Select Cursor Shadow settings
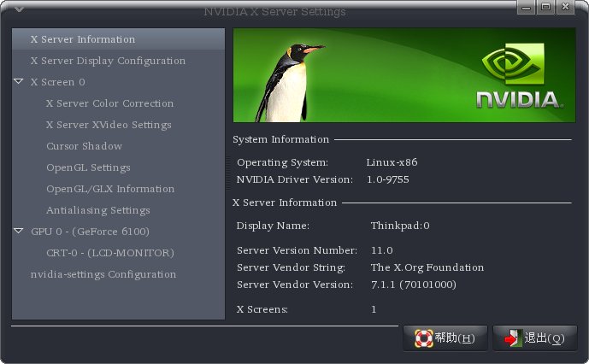The image size is (589, 364). [84, 146]
